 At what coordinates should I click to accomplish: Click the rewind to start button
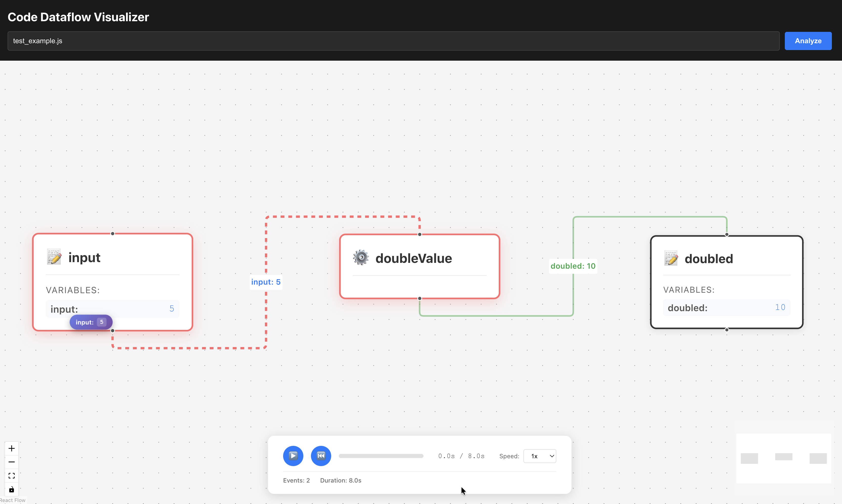tap(321, 456)
